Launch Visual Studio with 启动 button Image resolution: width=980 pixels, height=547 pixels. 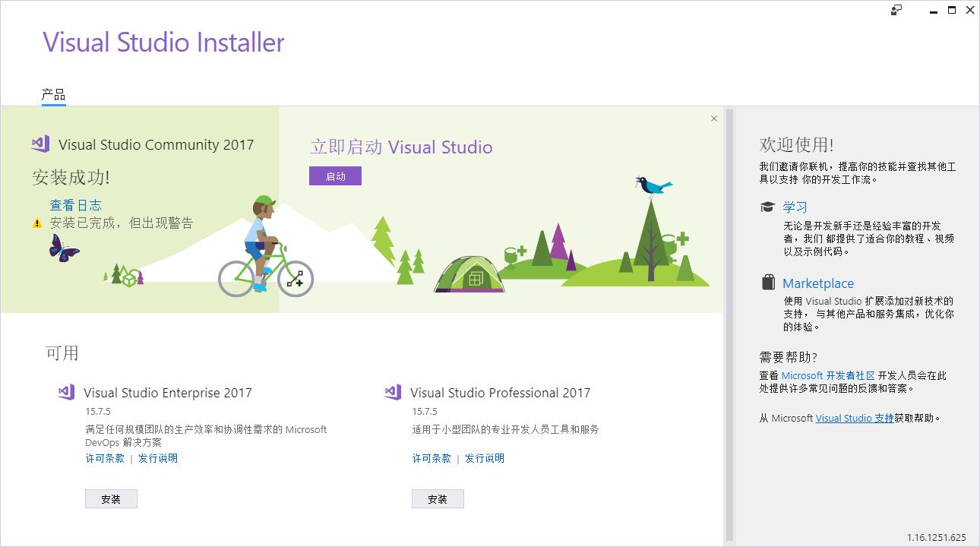(335, 176)
